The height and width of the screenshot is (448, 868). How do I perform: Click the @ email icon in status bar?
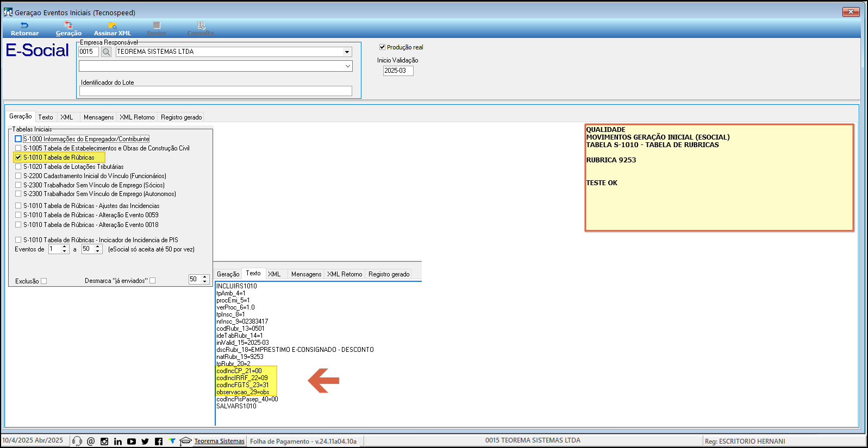91,441
